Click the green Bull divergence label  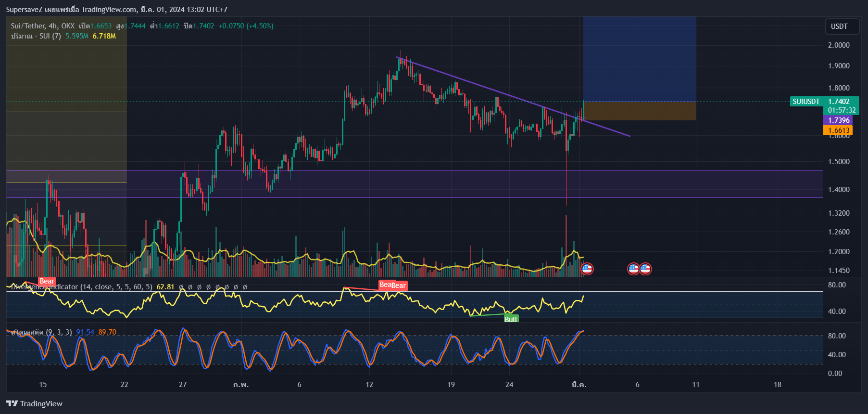pyautogui.click(x=511, y=319)
